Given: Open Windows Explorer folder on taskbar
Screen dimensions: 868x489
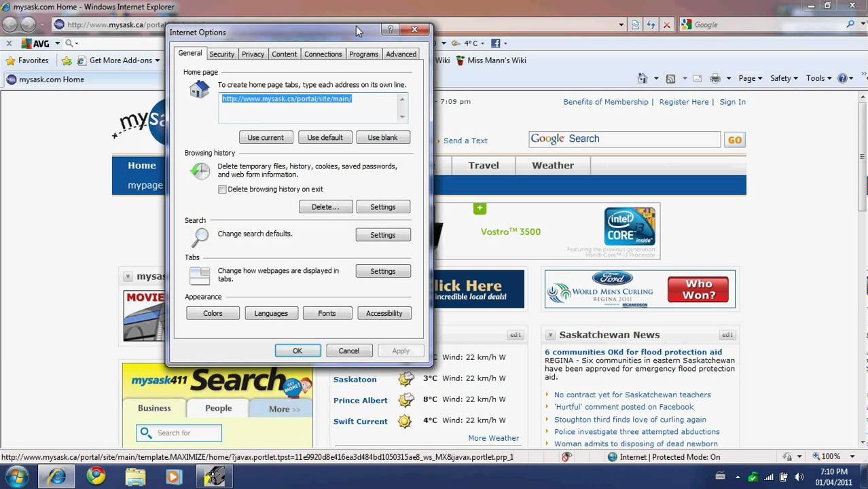Looking at the screenshot, I should [135, 476].
